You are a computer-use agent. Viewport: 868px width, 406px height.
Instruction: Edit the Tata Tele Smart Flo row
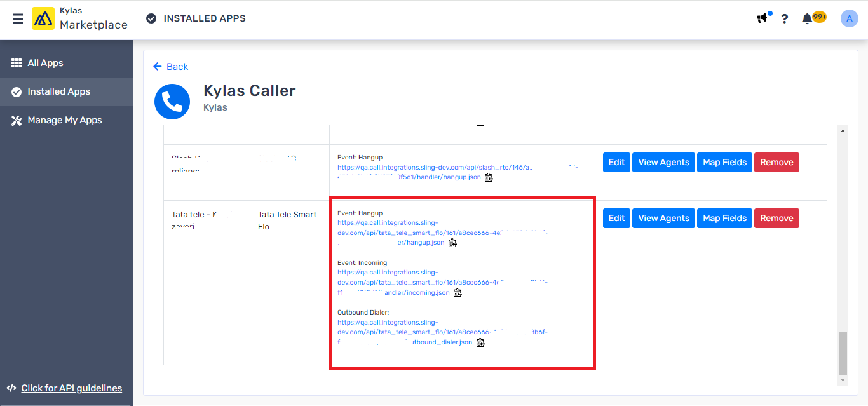coord(616,218)
